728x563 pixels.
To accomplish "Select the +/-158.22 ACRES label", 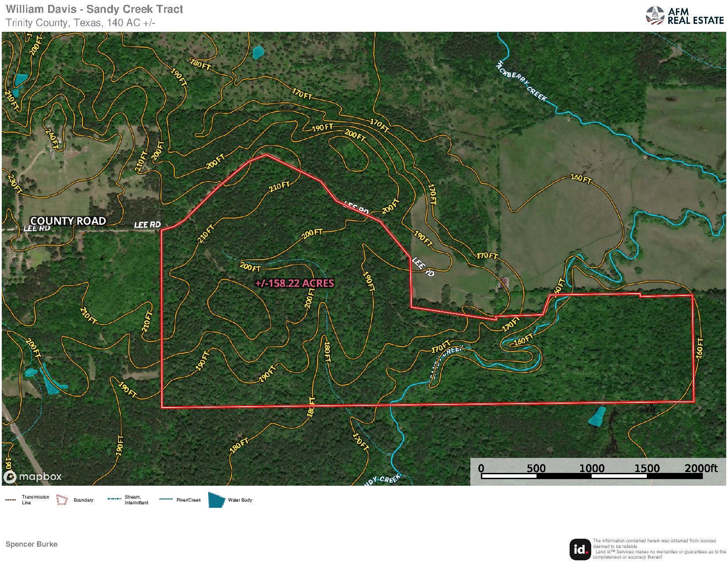I will tap(295, 283).
